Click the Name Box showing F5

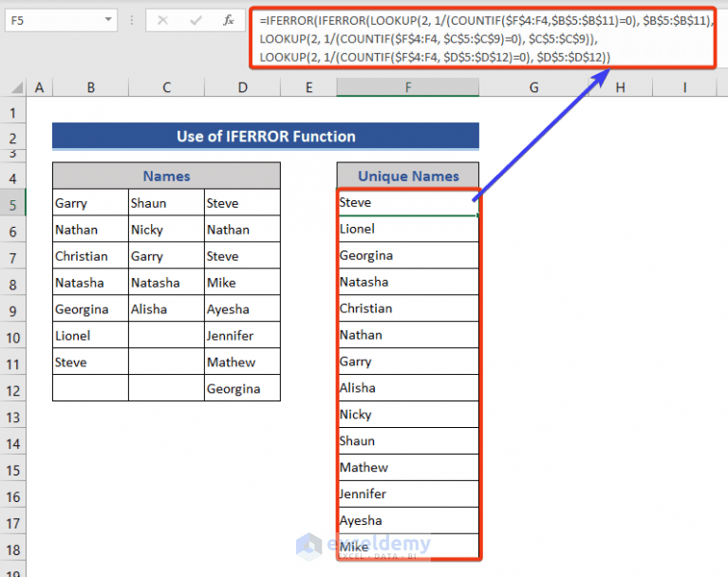[x=61, y=21]
